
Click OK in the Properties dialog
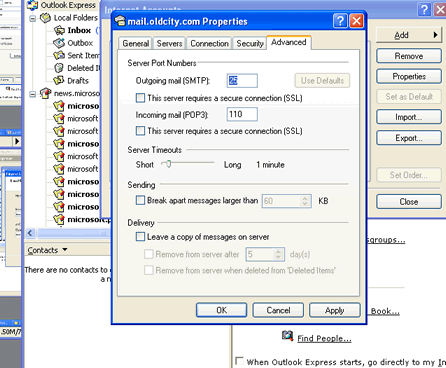click(221, 310)
